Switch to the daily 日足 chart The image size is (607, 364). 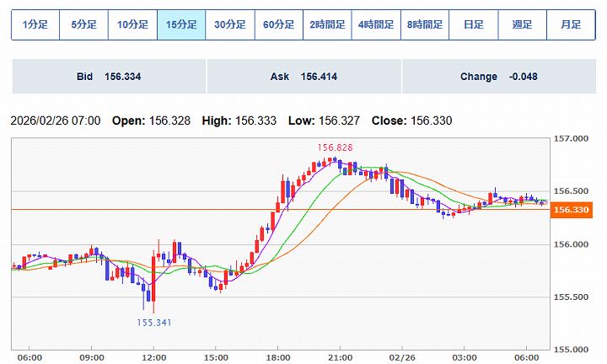click(x=473, y=24)
